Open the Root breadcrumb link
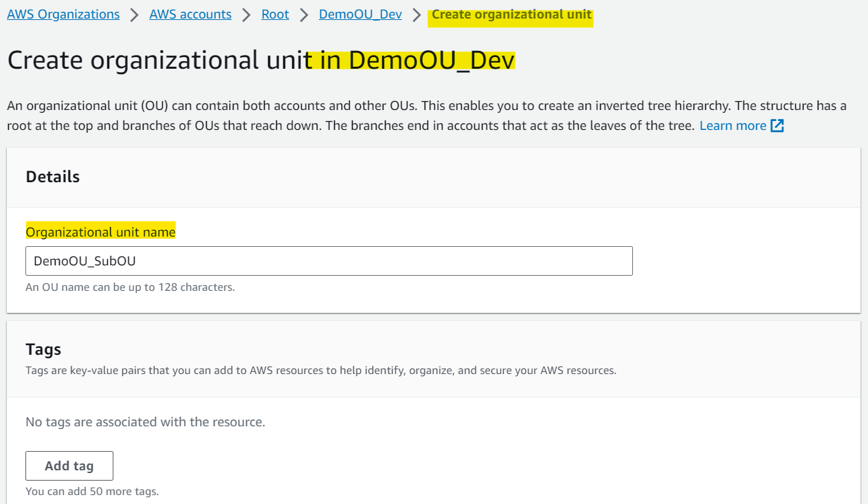 (275, 14)
